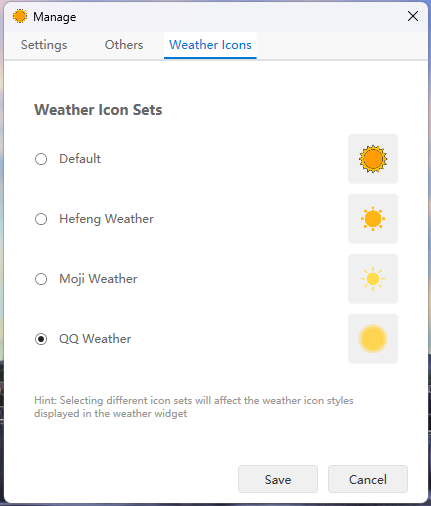Close the Manage dialog window

413,16
